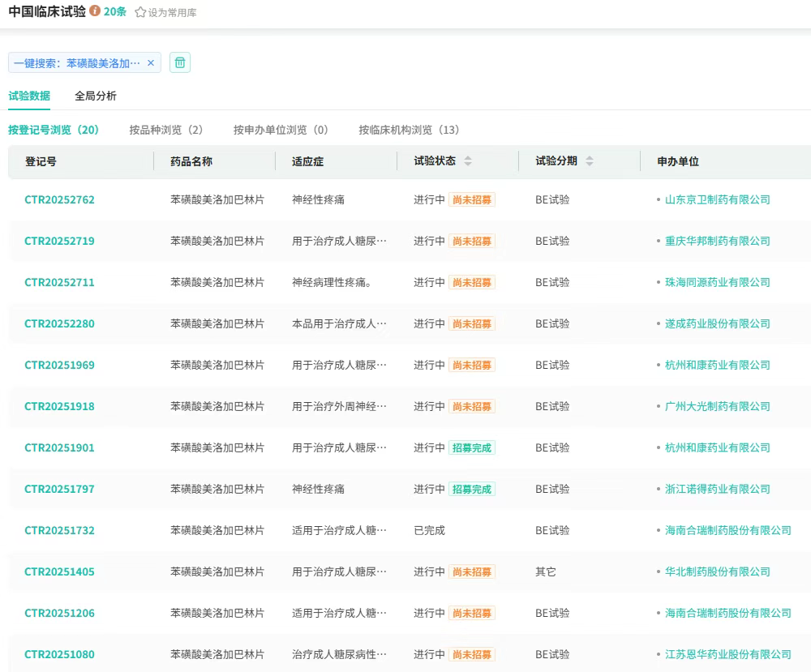
Task: Open the 按品种浏览 (2) view
Action: click(166, 130)
